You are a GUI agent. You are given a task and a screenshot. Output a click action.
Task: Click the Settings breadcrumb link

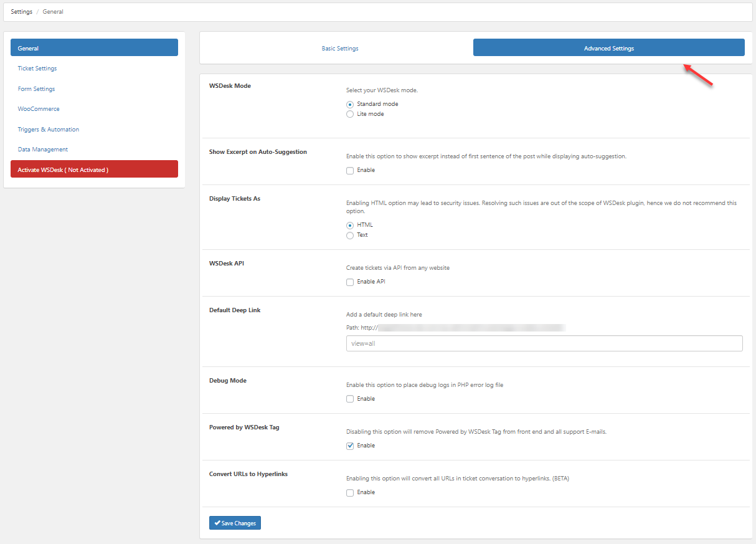(22, 12)
